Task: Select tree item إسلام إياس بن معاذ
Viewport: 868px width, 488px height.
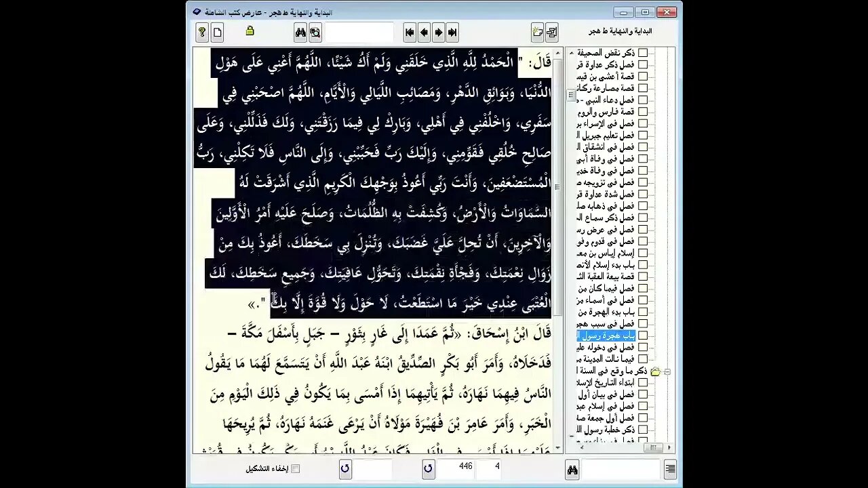Action: [x=606, y=253]
